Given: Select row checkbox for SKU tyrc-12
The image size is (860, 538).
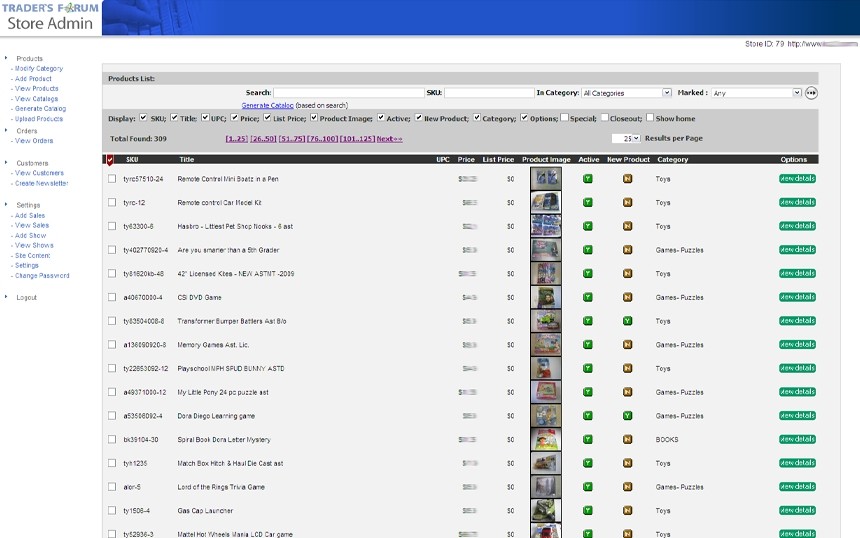Looking at the screenshot, I should click(x=112, y=202).
